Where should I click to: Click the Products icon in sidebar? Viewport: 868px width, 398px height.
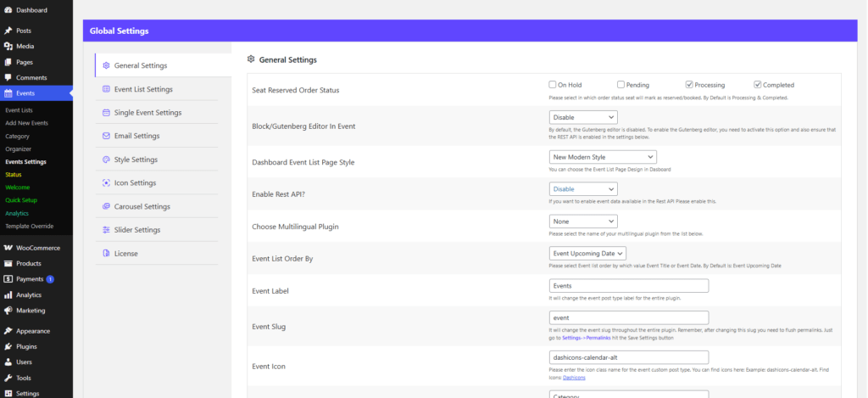pos(8,263)
